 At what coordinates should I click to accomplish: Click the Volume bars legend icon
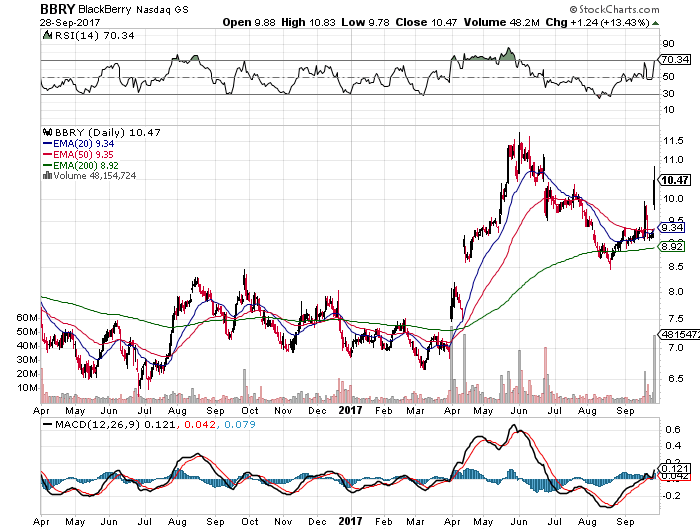[44, 176]
